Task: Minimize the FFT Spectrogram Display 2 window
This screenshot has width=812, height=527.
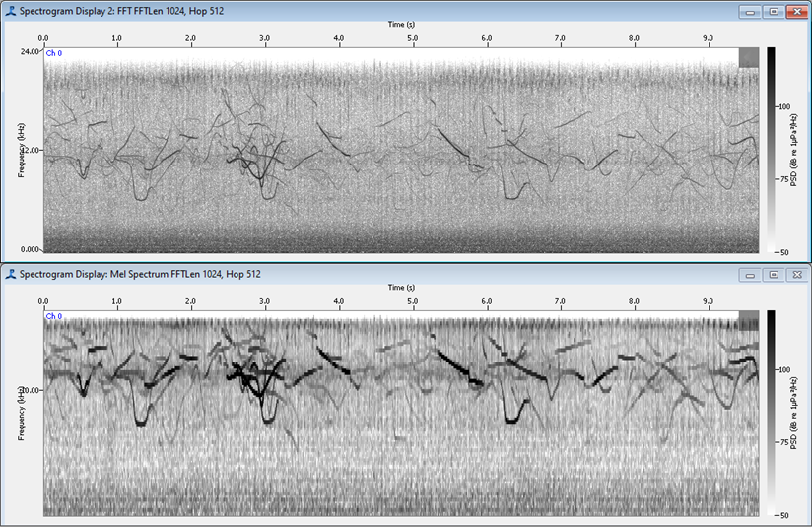Action: click(x=752, y=11)
